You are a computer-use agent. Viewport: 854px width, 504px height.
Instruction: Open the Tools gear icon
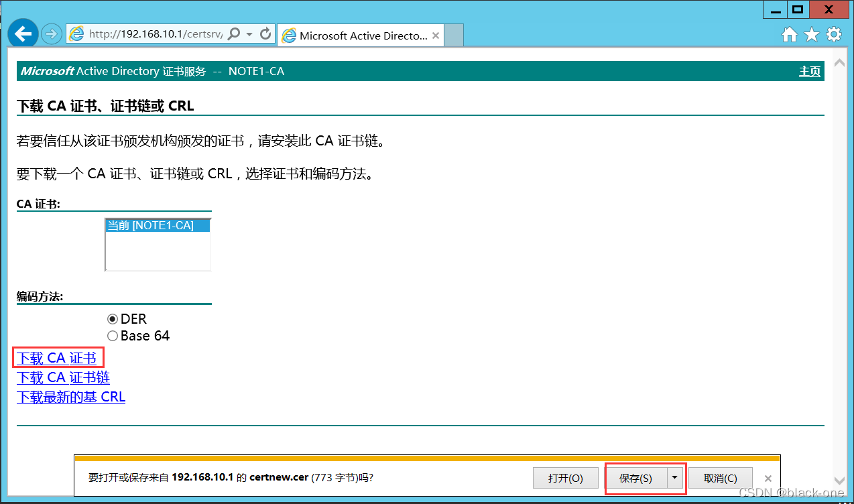click(x=834, y=34)
